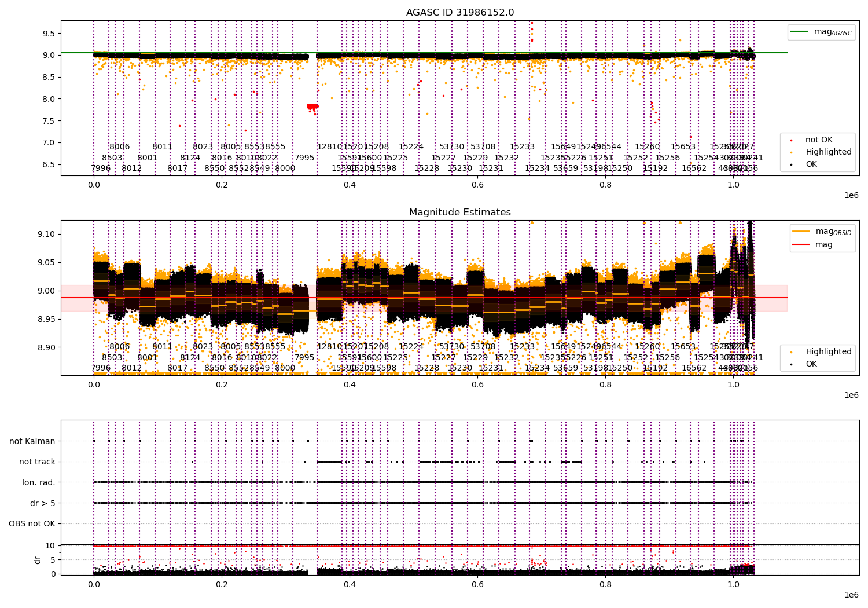Click obsid label 53708 in the middle plot

[x=483, y=347]
